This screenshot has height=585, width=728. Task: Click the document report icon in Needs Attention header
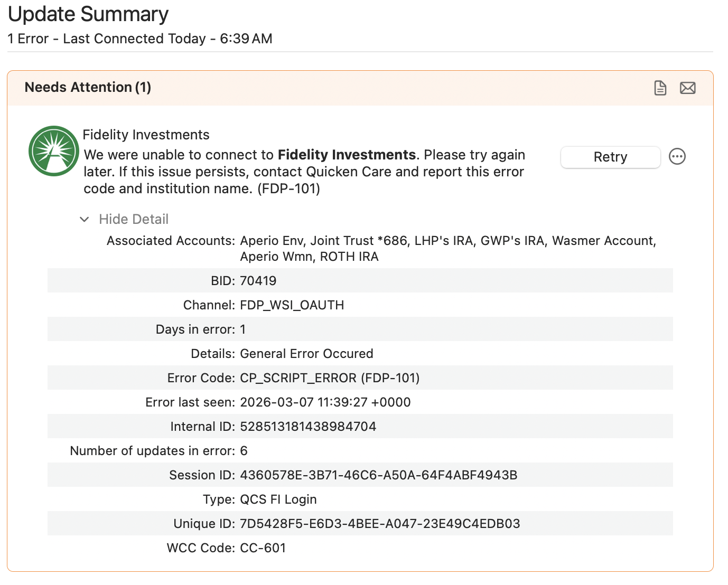pos(660,88)
